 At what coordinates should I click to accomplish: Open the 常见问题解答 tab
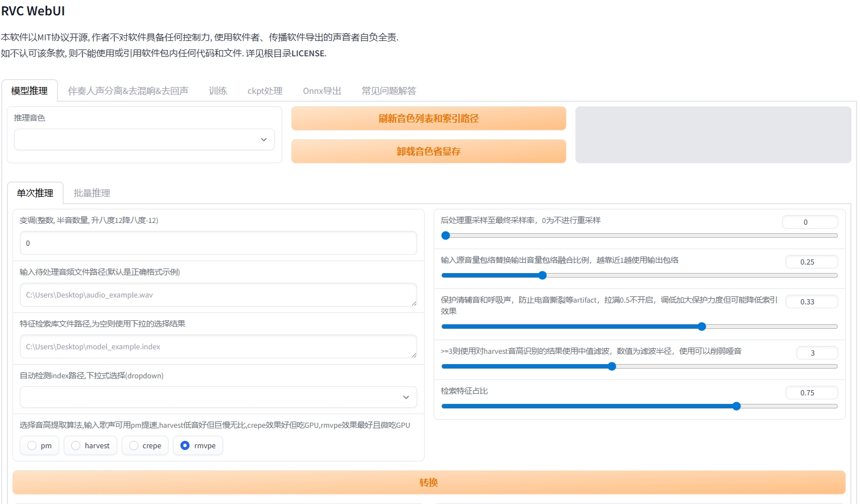click(x=388, y=90)
